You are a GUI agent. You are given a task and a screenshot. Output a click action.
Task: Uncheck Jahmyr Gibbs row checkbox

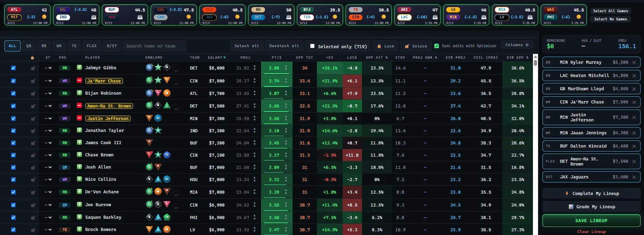click(13, 68)
